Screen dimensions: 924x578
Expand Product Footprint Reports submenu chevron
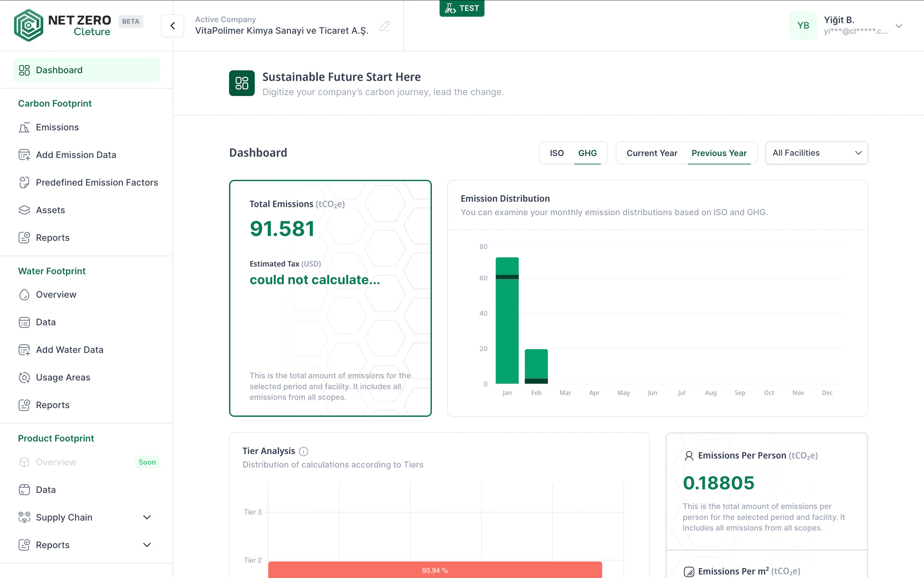(x=147, y=545)
